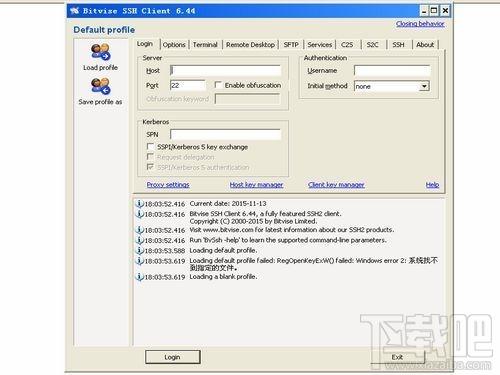Image resolution: width=500 pixels, height=375 pixels.
Task: Open the Proxy settings link
Action: click(x=168, y=185)
